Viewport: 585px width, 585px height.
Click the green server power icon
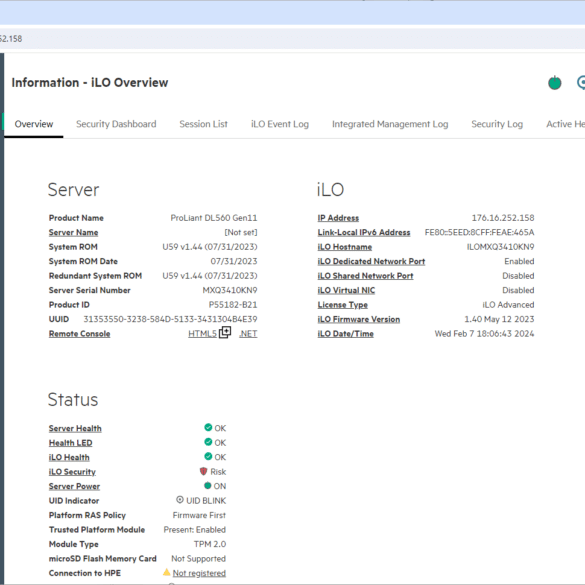(554, 82)
